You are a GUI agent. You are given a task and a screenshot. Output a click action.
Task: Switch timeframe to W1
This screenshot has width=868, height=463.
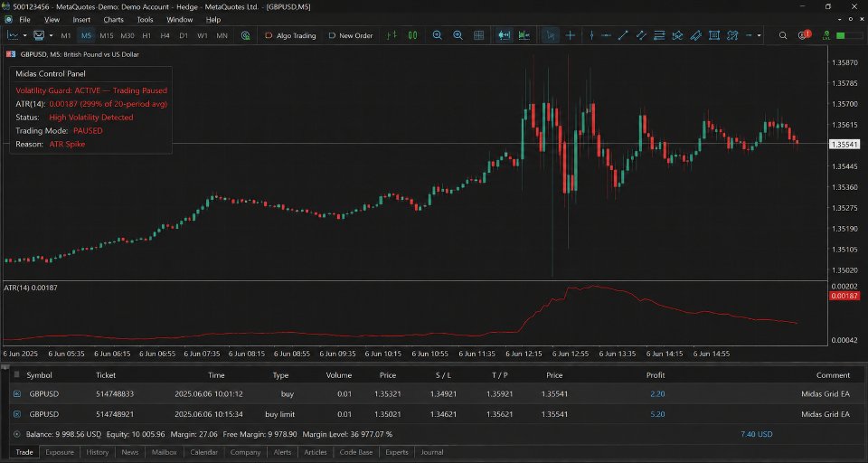click(x=203, y=35)
